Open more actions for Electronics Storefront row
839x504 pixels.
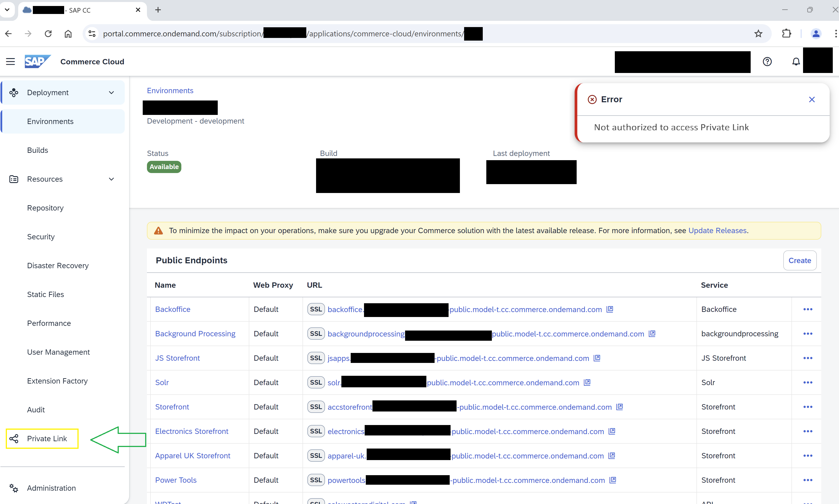click(808, 431)
